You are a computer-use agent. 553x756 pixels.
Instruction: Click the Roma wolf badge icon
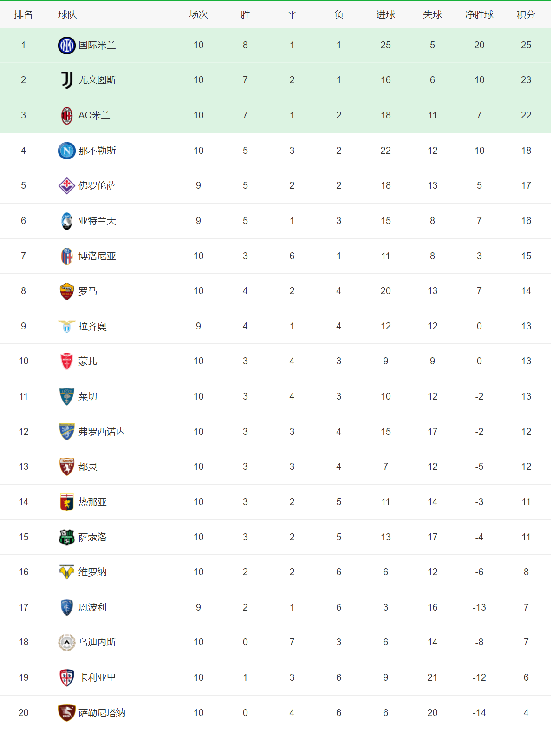click(67, 291)
